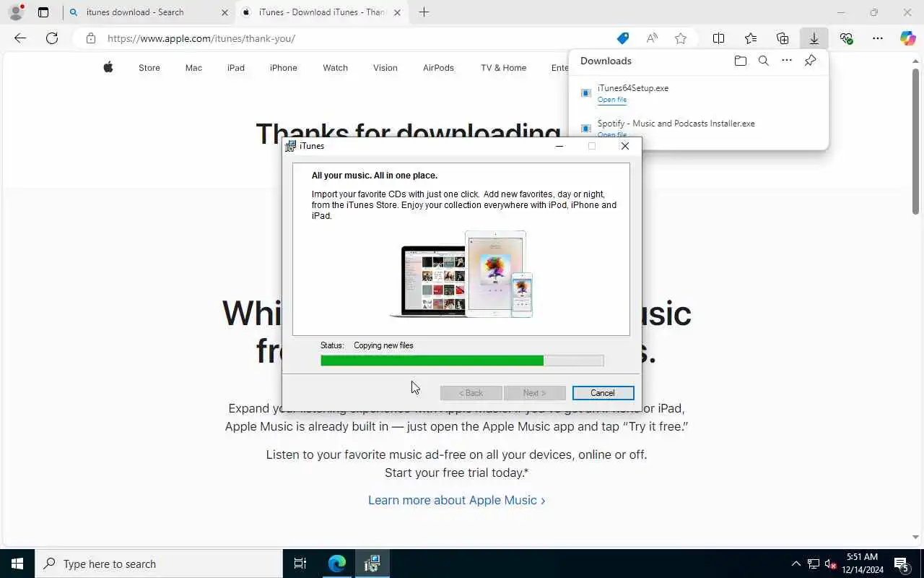Start Read aloud from address bar

(652, 38)
